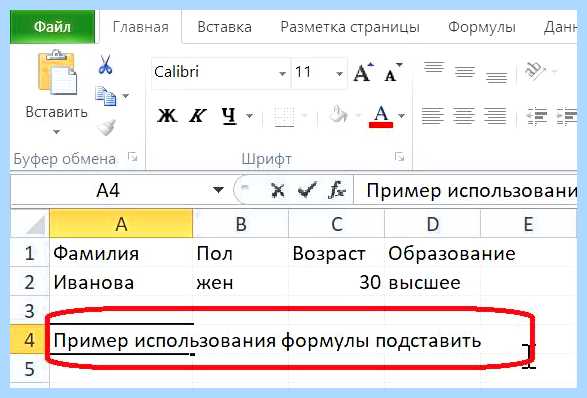Align text to bottom

tap(496, 77)
